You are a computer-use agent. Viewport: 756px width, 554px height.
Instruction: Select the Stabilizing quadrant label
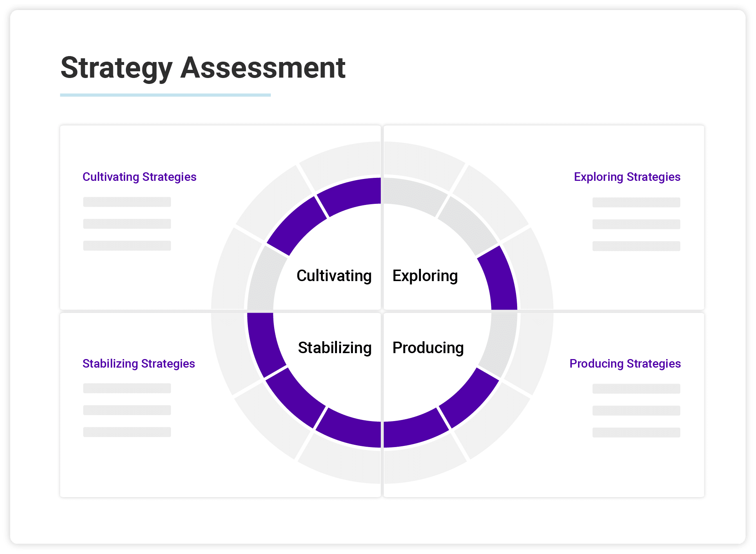click(x=335, y=348)
